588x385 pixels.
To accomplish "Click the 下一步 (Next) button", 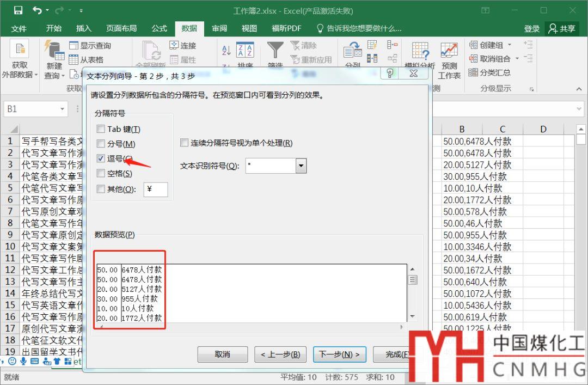I will 339,354.
